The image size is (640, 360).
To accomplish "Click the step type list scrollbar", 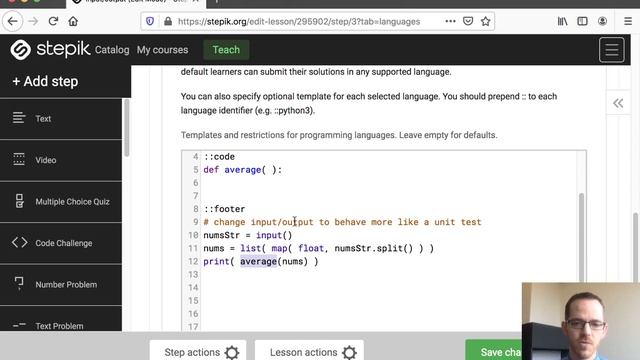I will (x=127, y=127).
